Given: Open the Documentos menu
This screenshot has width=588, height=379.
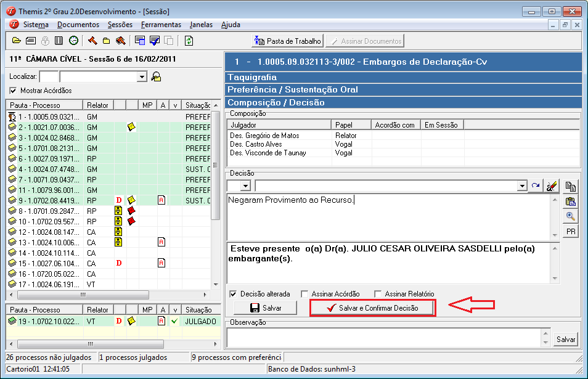Looking at the screenshot, I should (78, 25).
